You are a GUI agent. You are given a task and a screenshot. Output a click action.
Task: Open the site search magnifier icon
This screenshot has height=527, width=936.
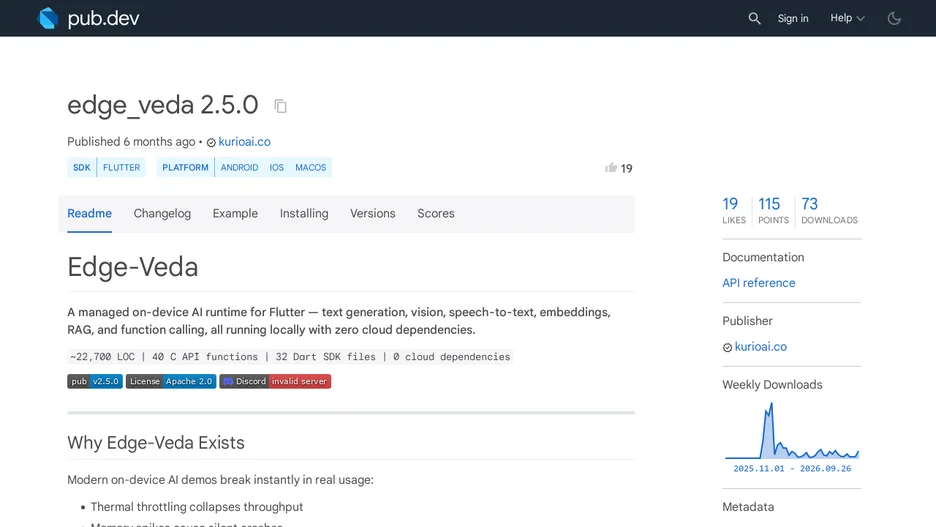point(755,19)
